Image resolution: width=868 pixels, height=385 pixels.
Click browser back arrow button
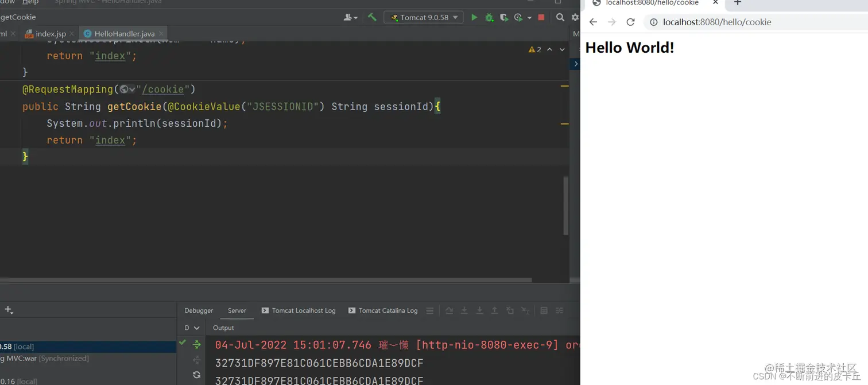tap(593, 22)
